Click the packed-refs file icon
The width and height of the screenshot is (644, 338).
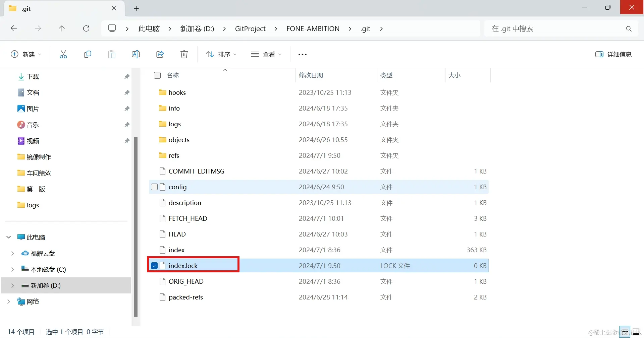click(163, 297)
